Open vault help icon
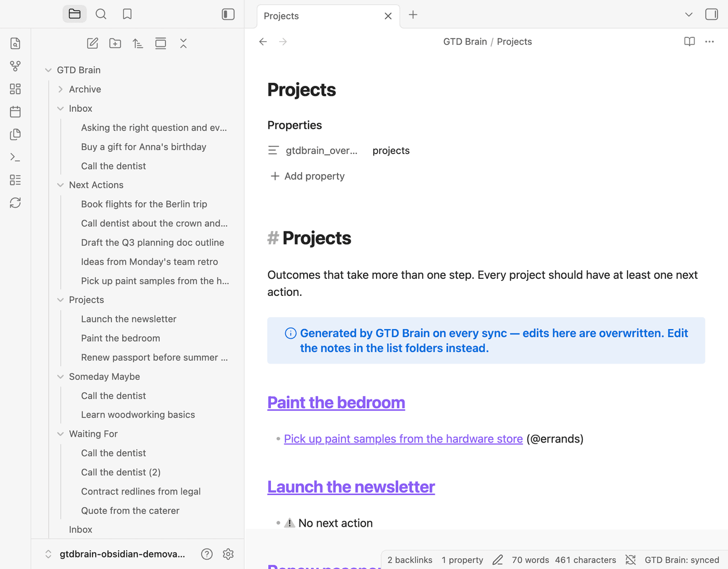This screenshot has width=728, height=569. click(207, 554)
